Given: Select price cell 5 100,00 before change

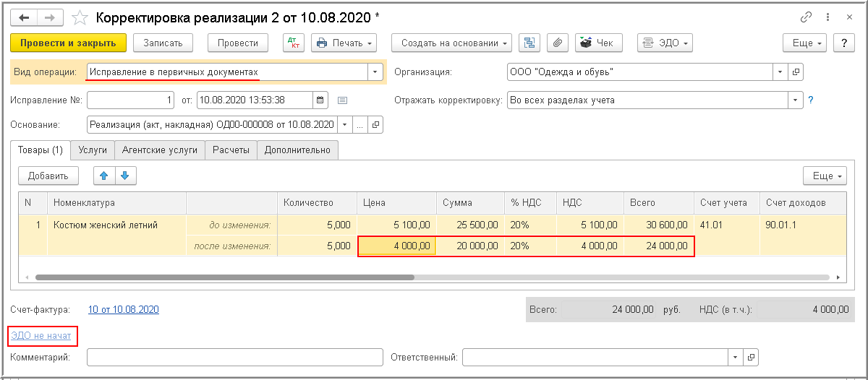Looking at the screenshot, I should (396, 225).
